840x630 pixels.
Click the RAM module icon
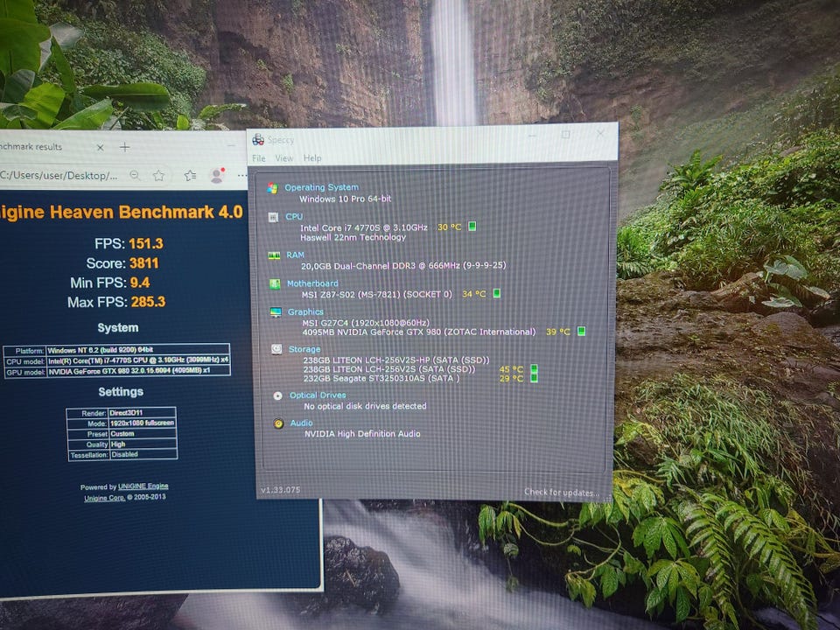(273, 255)
